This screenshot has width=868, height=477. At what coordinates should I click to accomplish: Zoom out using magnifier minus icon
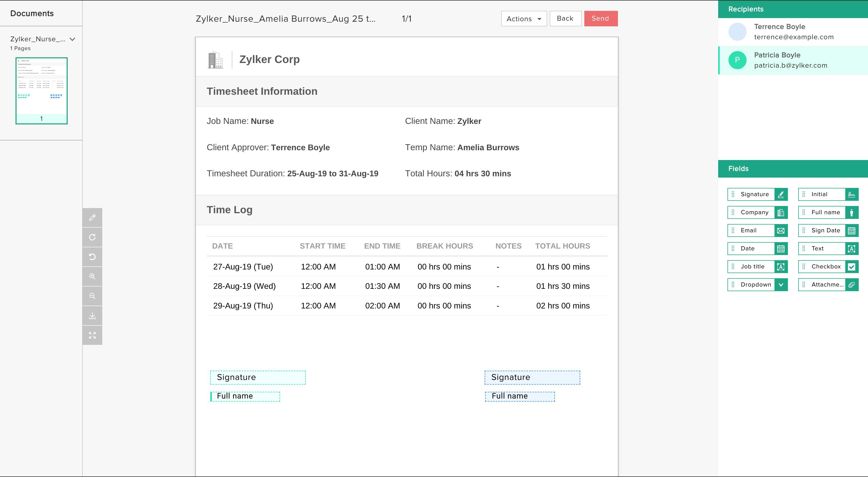coord(92,296)
